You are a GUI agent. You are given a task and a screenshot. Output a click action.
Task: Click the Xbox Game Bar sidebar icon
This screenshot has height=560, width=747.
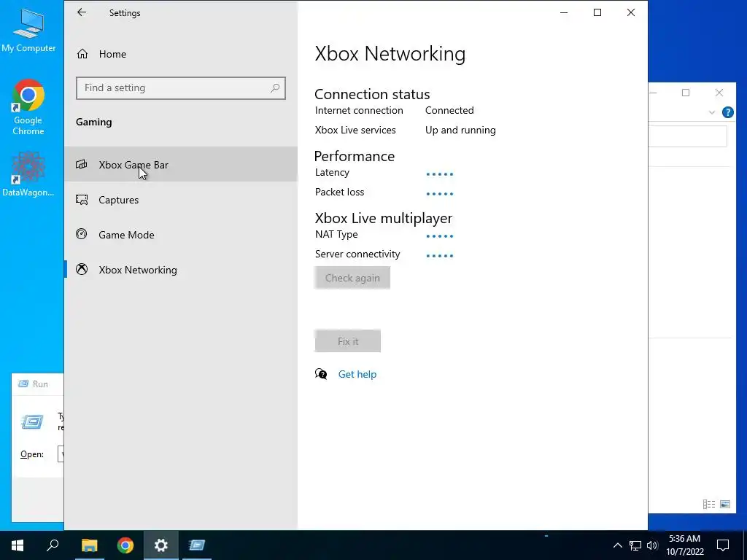82,165
